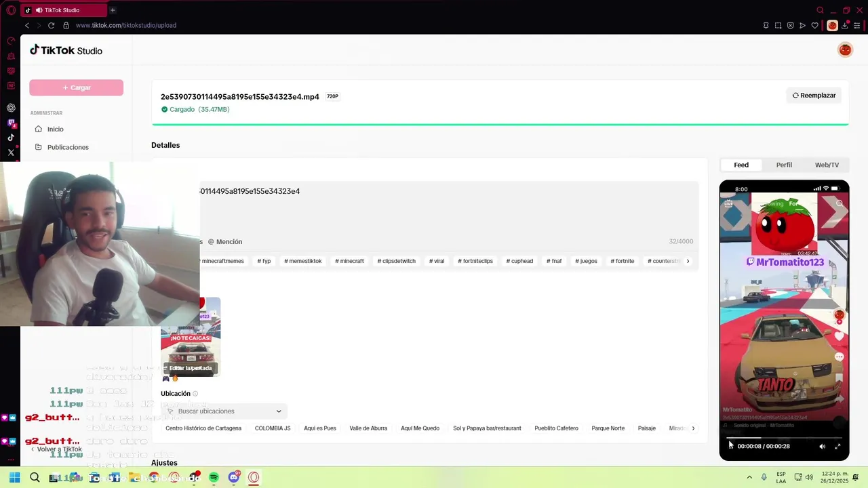This screenshot has height=488, width=868.
Task: Click the site padlock security icon
Action: (x=66, y=25)
